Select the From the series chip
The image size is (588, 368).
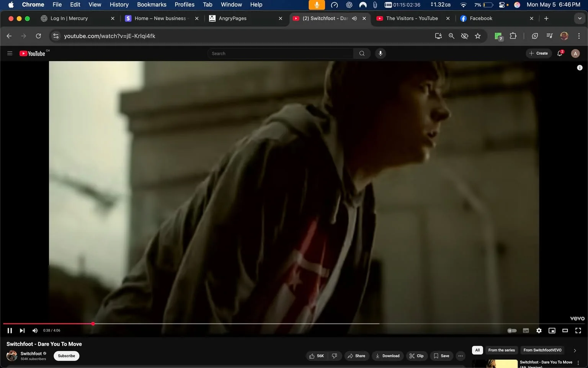501,350
